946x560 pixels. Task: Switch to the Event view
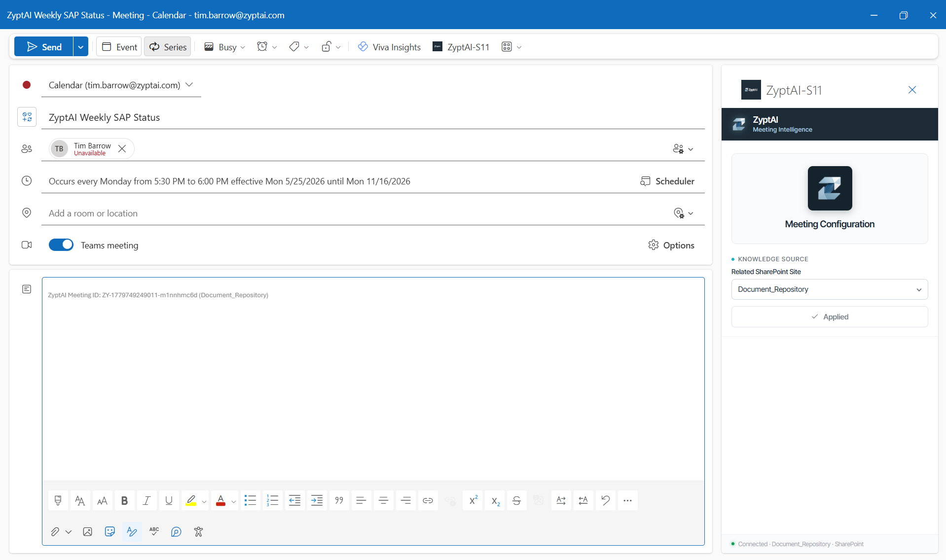pyautogui.click(x=119, y=47)
